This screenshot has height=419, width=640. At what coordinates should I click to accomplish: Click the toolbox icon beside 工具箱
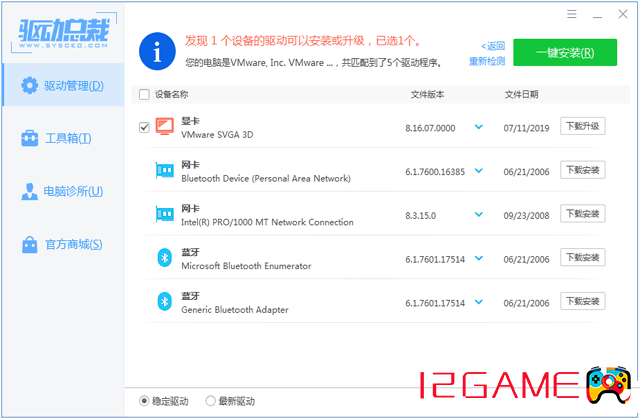point(29,138)
